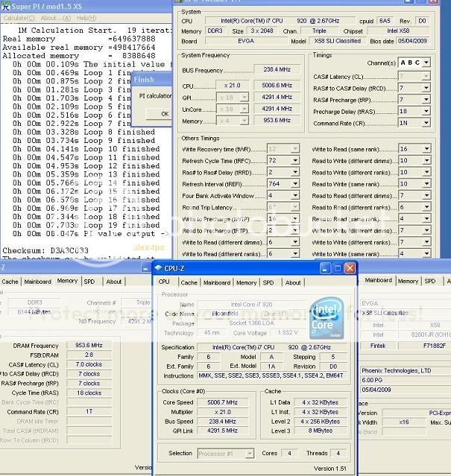451x476 pixels.
Task: Click the Bios date 05/04/2009 field
Action: 412,41
